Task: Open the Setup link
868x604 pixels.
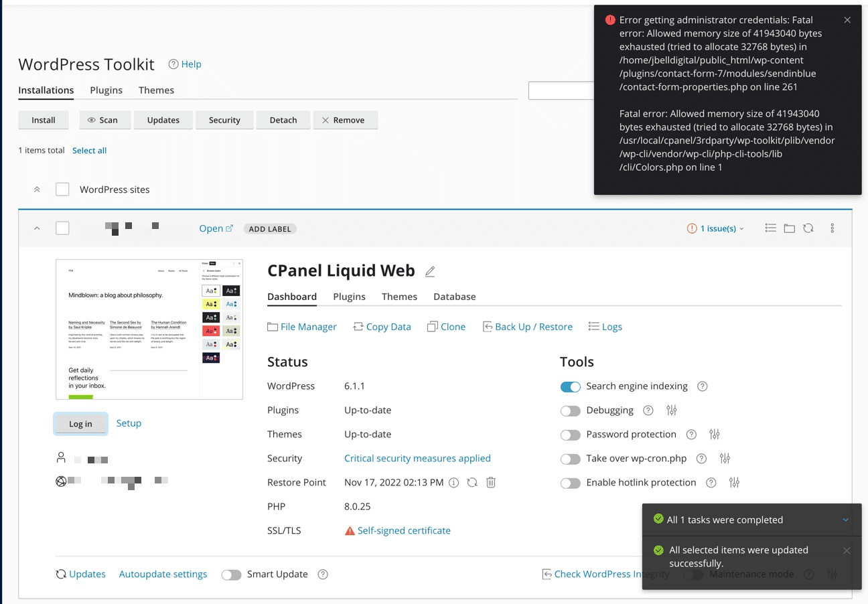Action: pyautogui.click(x=129, y=423)
